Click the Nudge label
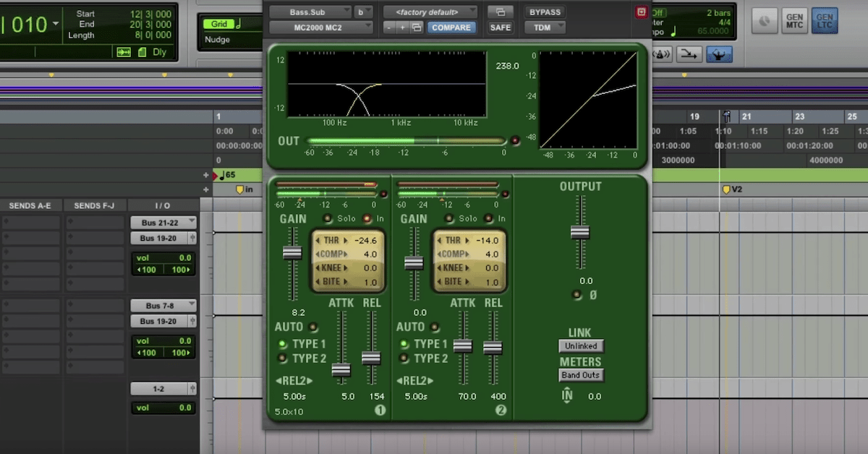This screenshot has width=868, height=454. point(218,40)
